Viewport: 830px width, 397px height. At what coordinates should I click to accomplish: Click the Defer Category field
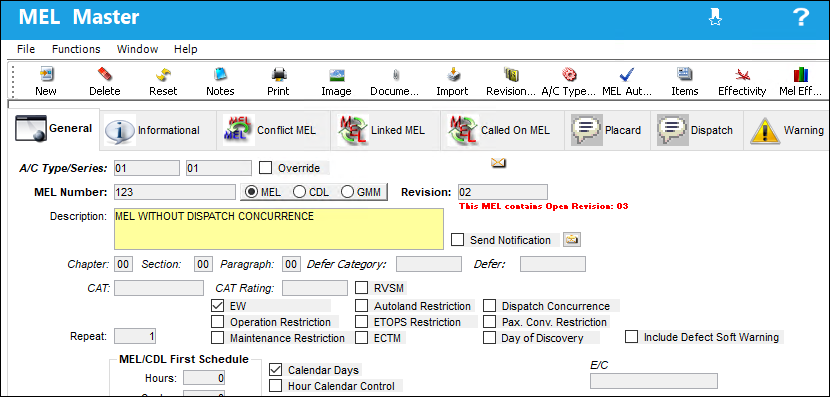(x=429, y=264)
